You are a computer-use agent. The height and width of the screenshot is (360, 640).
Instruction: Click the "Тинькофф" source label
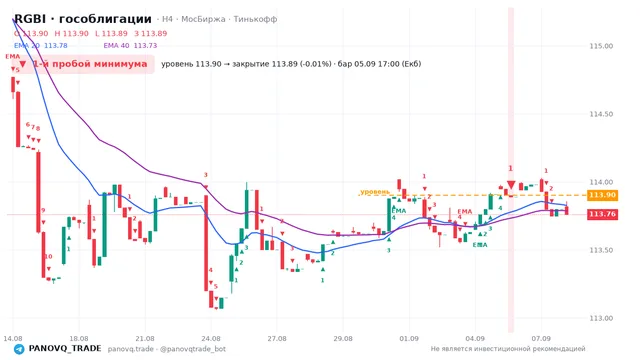255,19
